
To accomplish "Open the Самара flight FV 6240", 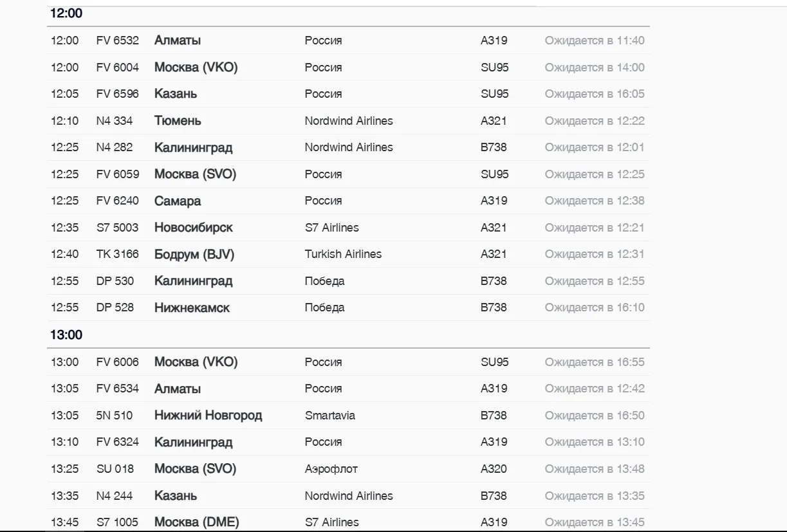I will pyautogui.click(x=348, y=201).
